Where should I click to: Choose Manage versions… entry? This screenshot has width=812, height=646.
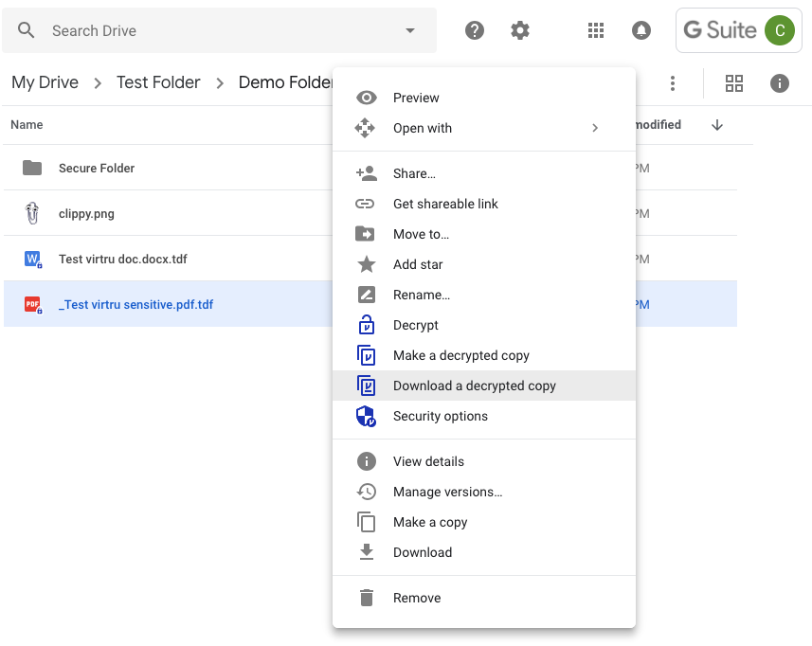coord(483,492)
